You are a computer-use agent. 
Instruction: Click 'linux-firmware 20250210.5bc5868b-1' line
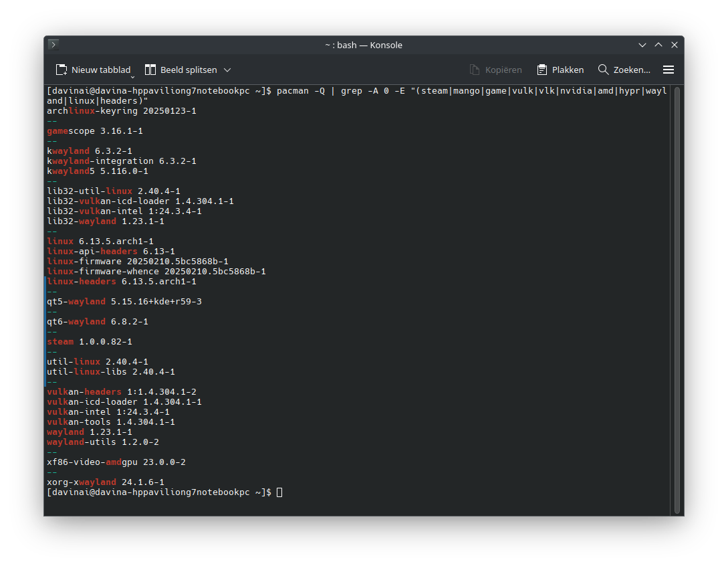pos(138,262)
